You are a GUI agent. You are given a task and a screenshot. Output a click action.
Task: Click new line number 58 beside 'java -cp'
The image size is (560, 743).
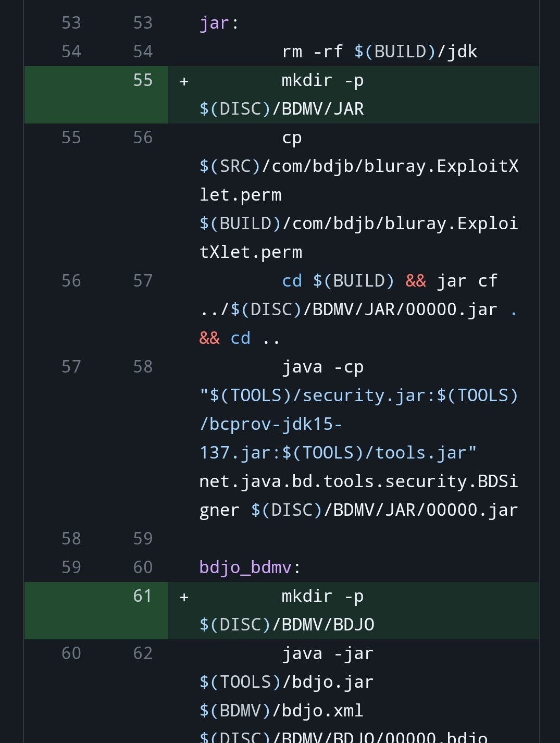coord(143,366)
